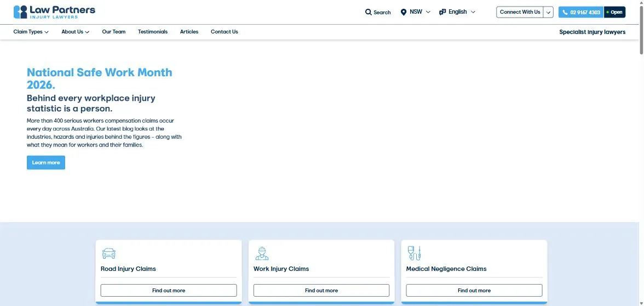The image size is (644, 306).
Task: Click the search magnifier icon
Action: click(x=369, y=12)
